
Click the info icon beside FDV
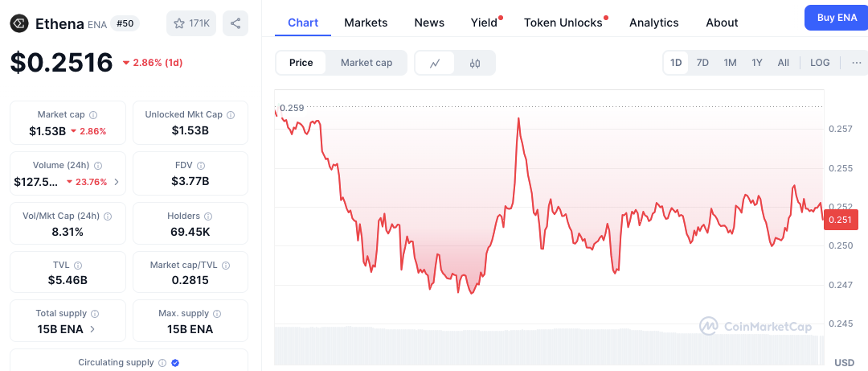pyautogui.click(x=201, y=165)
